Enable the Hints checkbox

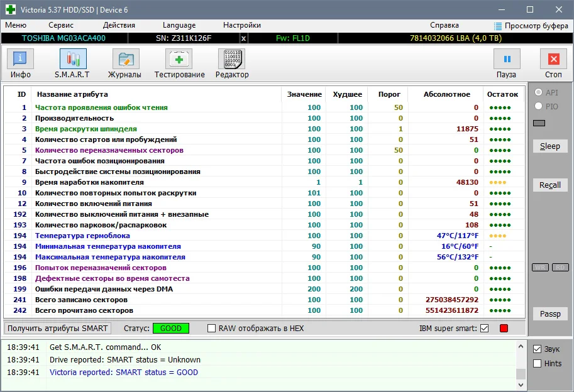pyautogui.click(x=538, y=364)
